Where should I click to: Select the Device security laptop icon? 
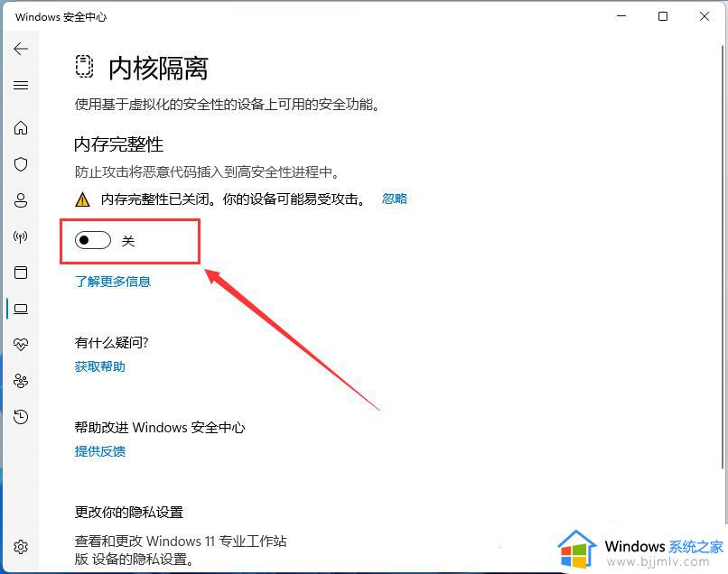tap(21, 309)
